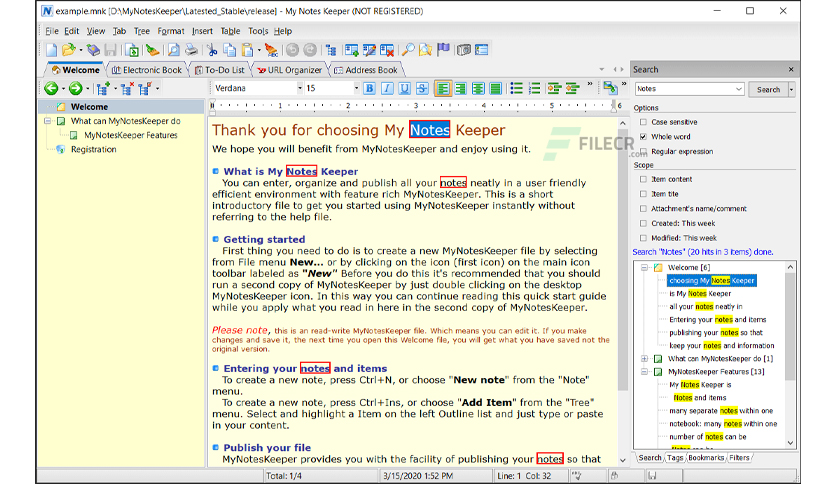Click 'is My Notes Keeper' search result
Viewport: 836px width, 484px height.
(x=700, y=293)
